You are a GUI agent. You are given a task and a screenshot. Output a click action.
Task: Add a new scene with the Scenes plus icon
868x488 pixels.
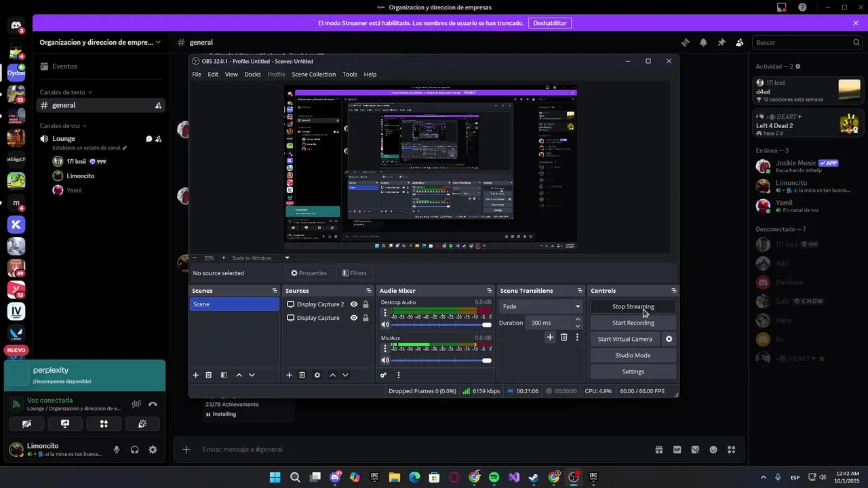196,375
